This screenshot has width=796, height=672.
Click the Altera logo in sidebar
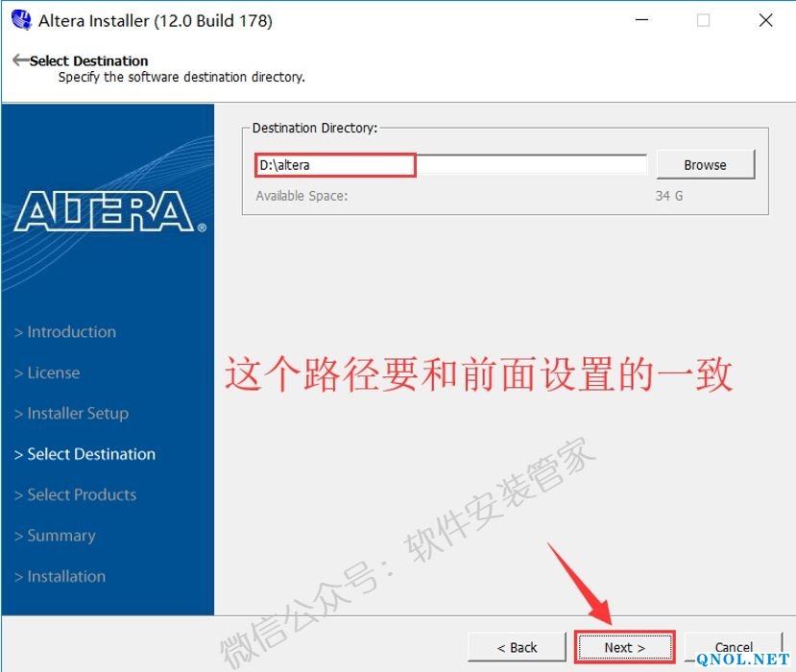click(x=110, y=211)
